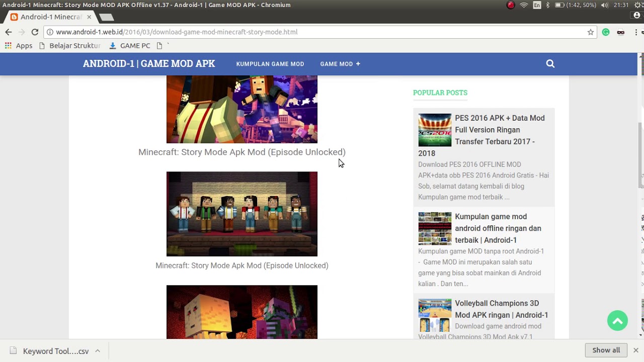Click the 21:31 clock
This screenshot has height=362, width=644.
point(621,5)
